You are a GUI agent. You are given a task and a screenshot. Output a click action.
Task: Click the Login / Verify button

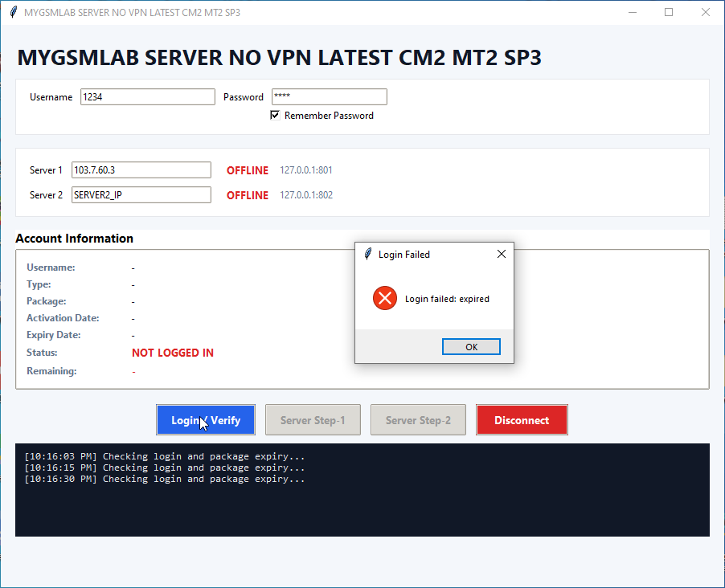click(206, 420)
